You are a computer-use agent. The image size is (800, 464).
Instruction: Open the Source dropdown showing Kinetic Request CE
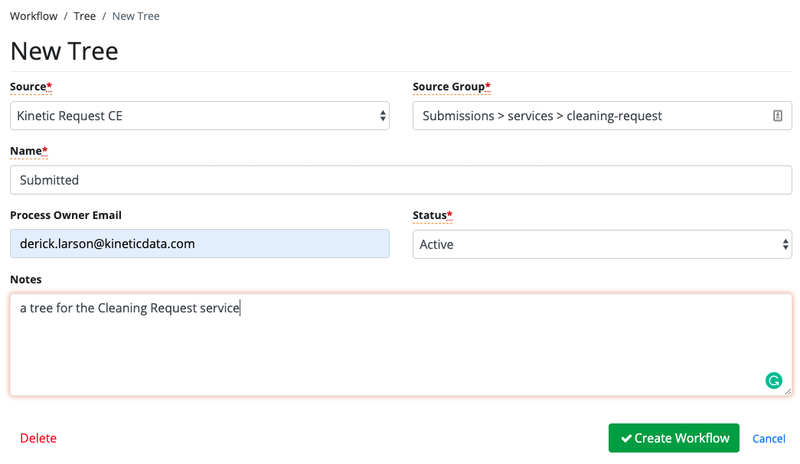(199, 116)
